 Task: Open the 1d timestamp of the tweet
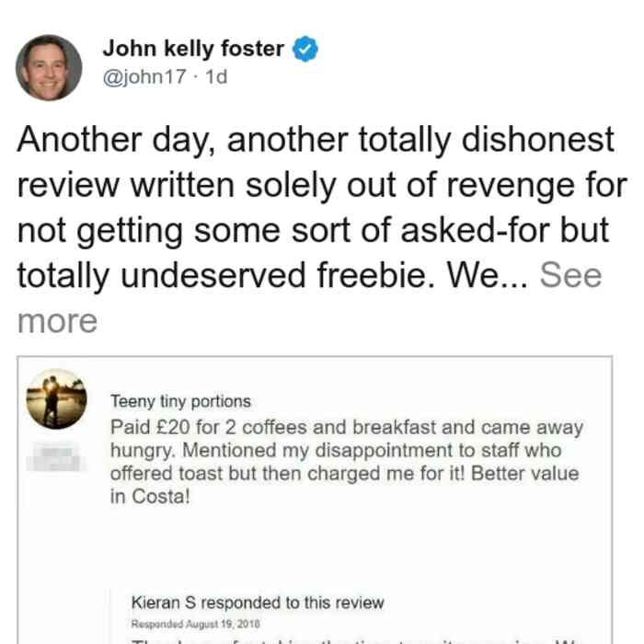(x=216, y=76)
